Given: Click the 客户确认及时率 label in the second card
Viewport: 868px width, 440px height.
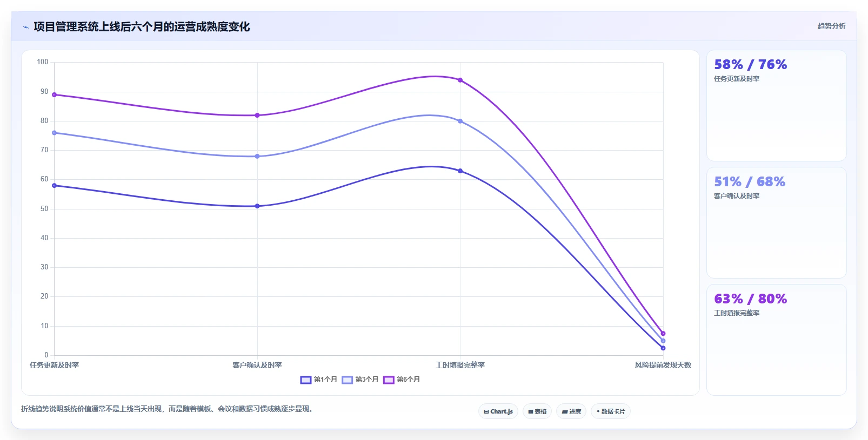Looking at the screenshot, I should pyautogui.click(x=737, y=196).
